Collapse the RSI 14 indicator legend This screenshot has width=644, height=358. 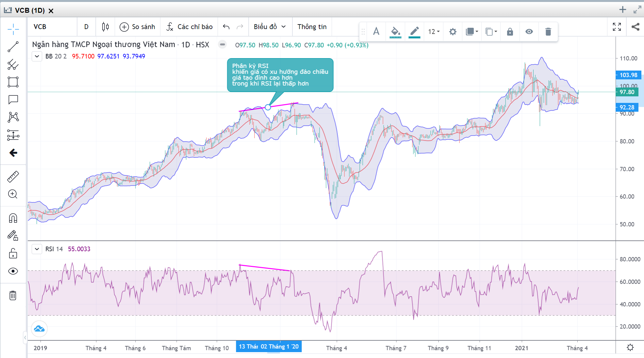(37, 249)
